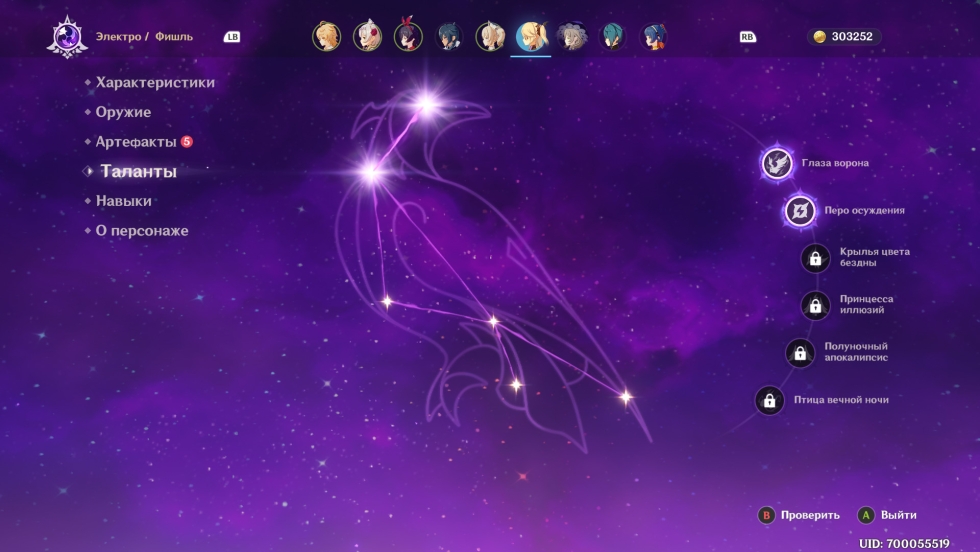Select the first blond character portrait

point(326,37)
